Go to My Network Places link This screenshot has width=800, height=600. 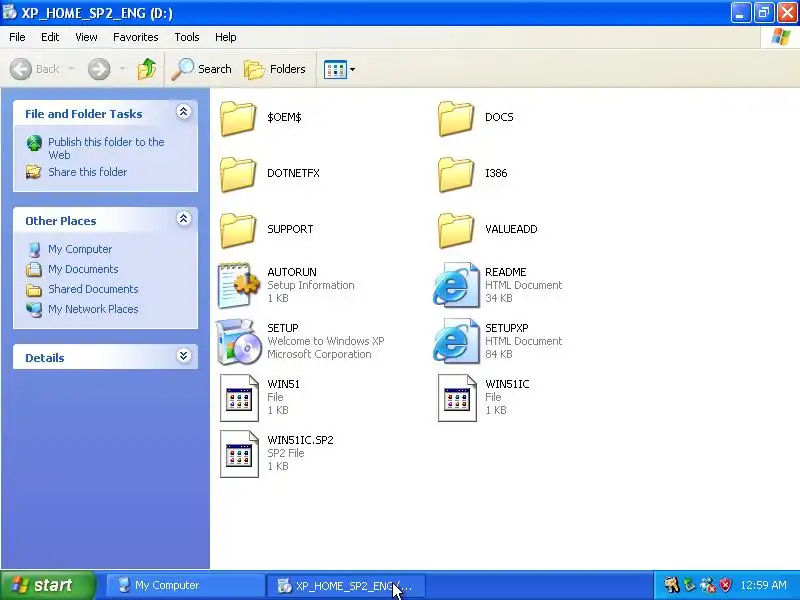(x=93, y=309)
